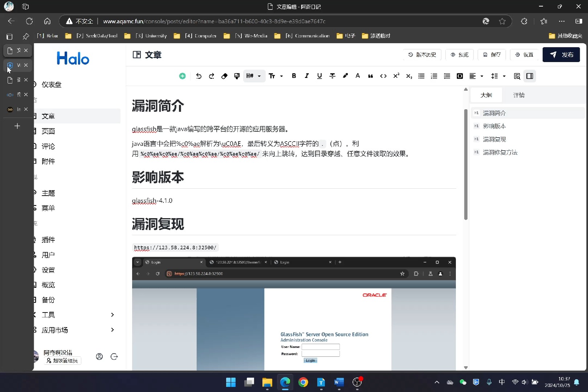Insert a task checklist
Screen dimensions: 588x392
click(447, 76)
